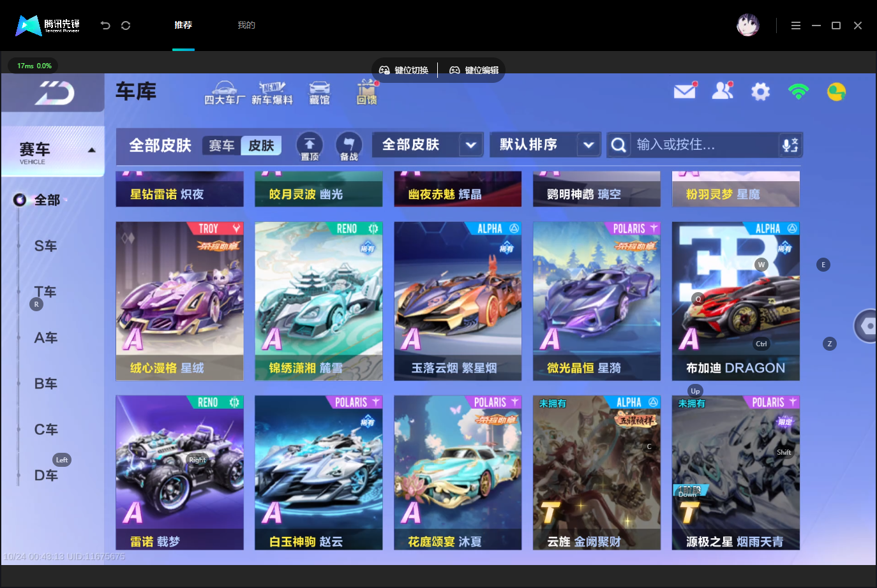Open the 云旌 金阙聚财 car card
This screenshot has height=588, width=877.
click(x=597, y=473)
